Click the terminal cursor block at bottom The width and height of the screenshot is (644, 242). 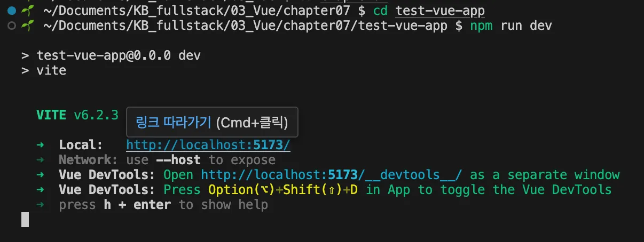25,220
